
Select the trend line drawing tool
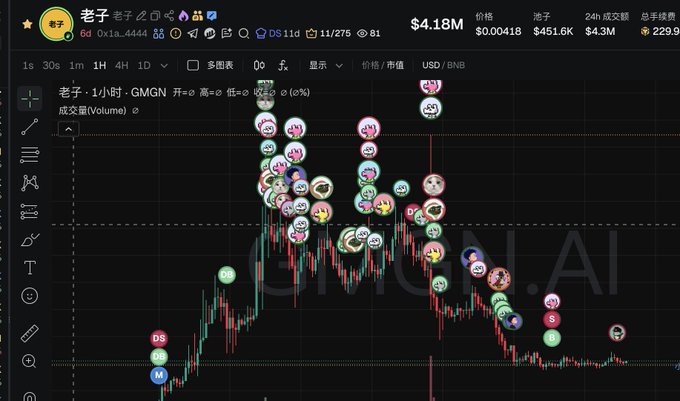(x=29, y=127)
